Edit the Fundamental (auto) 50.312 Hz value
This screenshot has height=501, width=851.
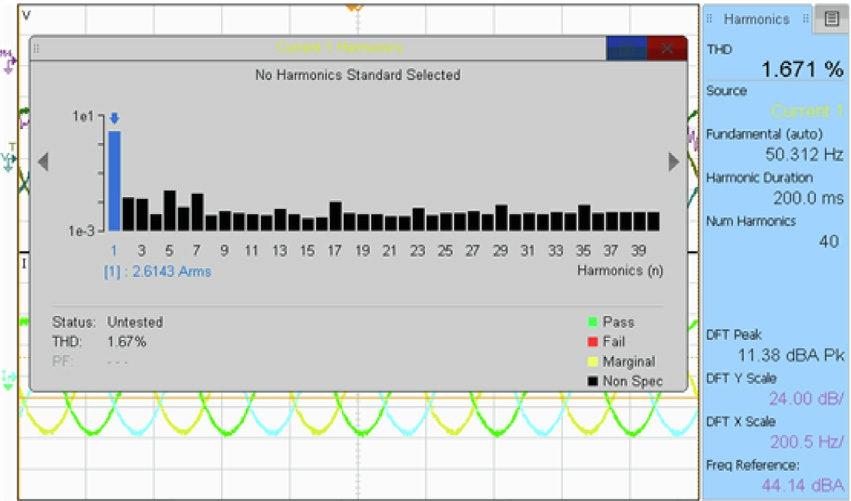(804, 154)
